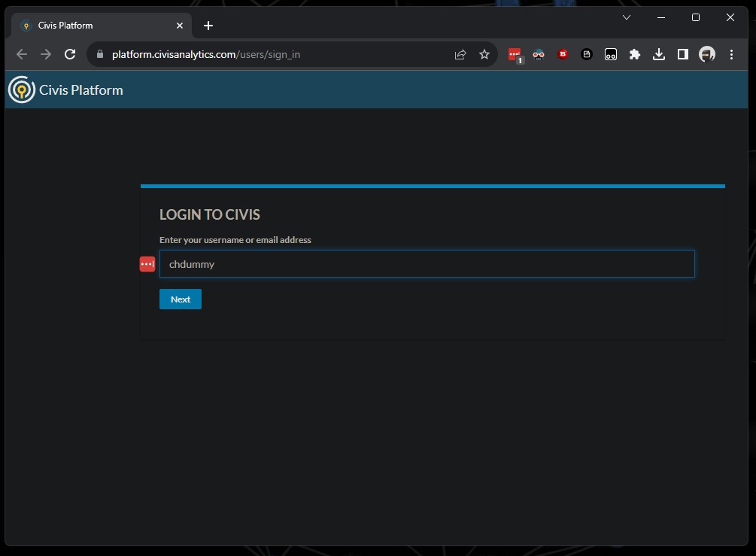The image size is (756, 556).
Task: Go back to the previous page
Action: tap(22, 54)
